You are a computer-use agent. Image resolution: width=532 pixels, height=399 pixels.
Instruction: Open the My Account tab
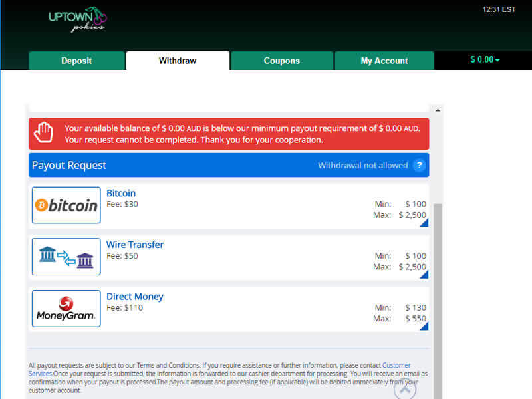pos(384,61)
